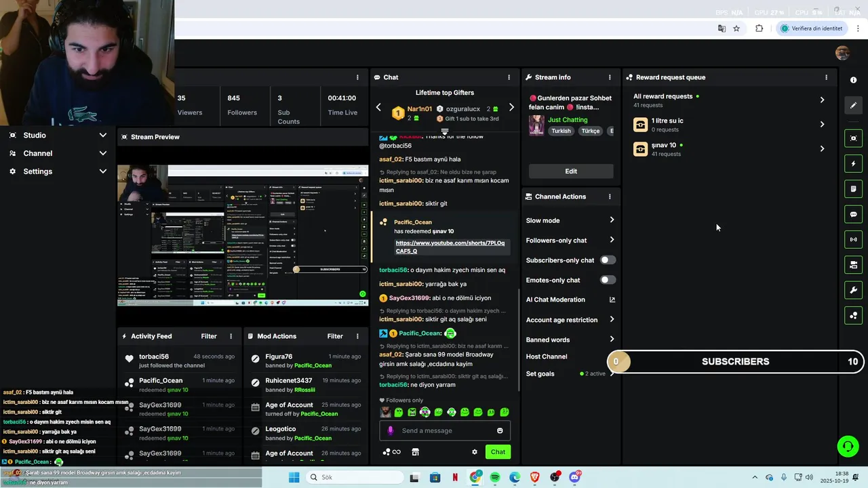Send message with green Chat button
Screen dimensions: 868x488
[x=498, y=452]
